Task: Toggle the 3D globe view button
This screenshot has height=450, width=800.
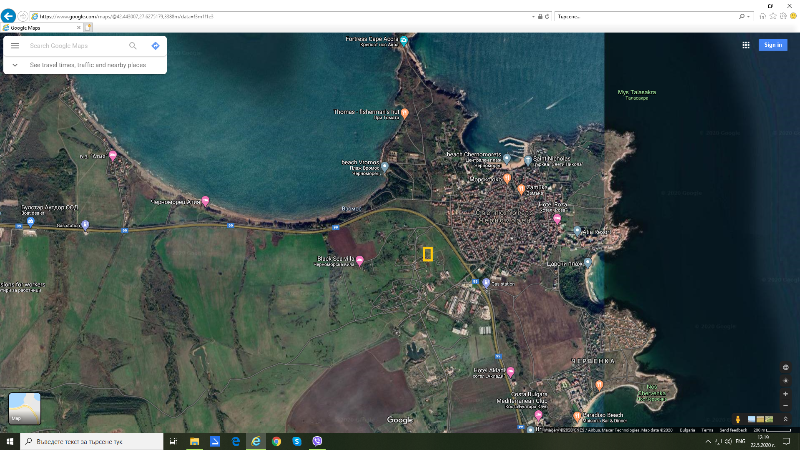Action: pyautogui.click(x=786, y=366)
